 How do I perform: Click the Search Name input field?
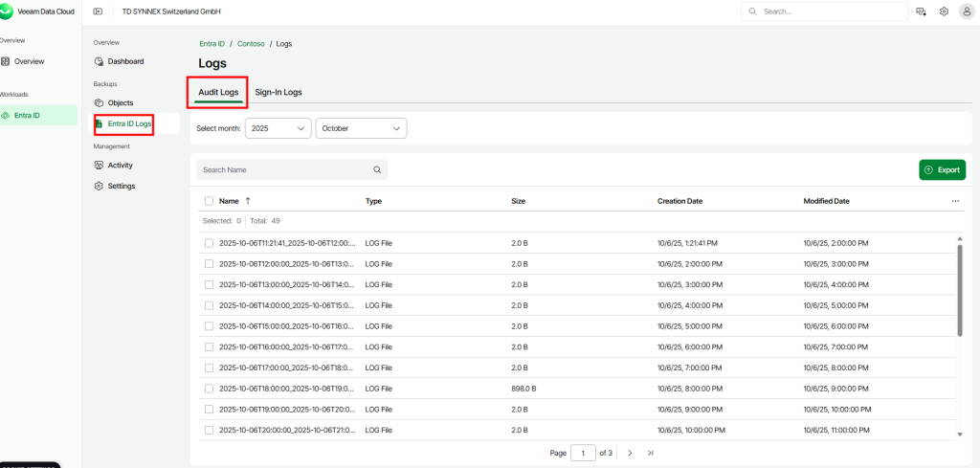(x=285, y=169)
